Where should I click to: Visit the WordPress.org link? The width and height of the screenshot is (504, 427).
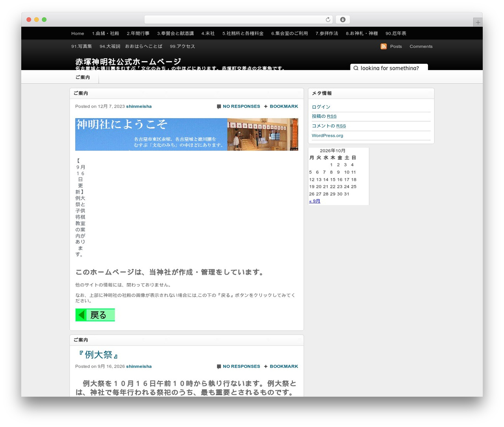coord(327,136)
